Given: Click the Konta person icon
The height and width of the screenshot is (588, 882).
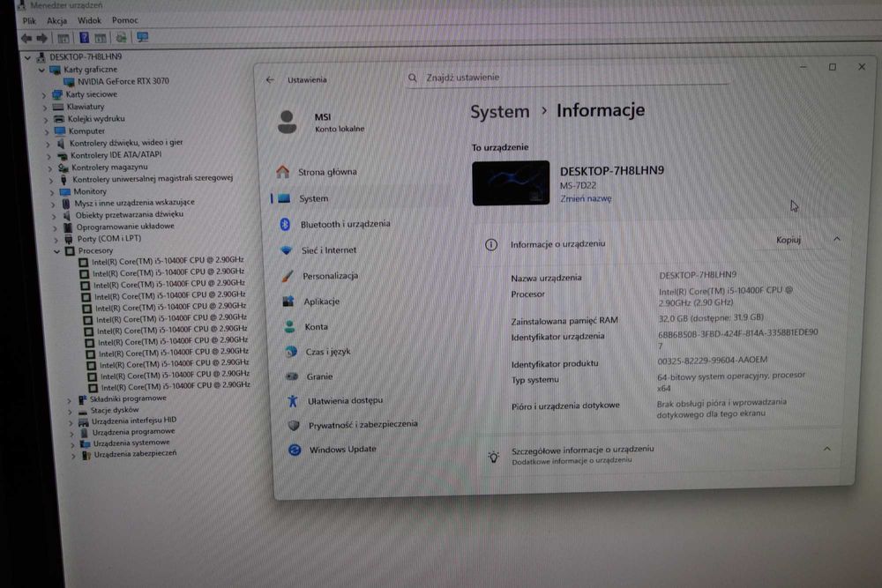Looking at the screenshot, I should click(x=289, y=326).
